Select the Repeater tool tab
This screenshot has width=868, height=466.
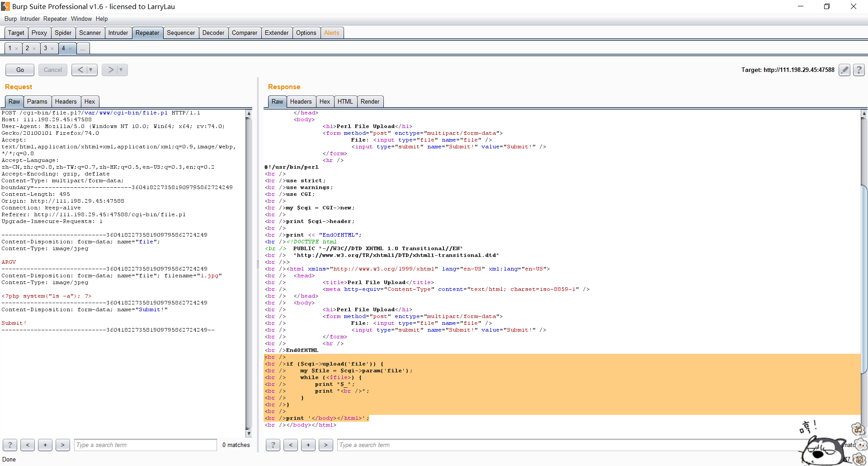tap(147, 33)
